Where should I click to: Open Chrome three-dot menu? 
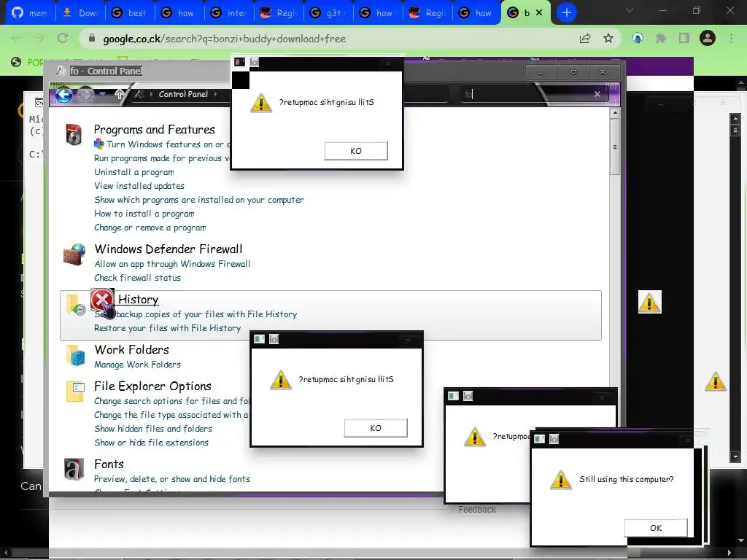coord(731,38)
